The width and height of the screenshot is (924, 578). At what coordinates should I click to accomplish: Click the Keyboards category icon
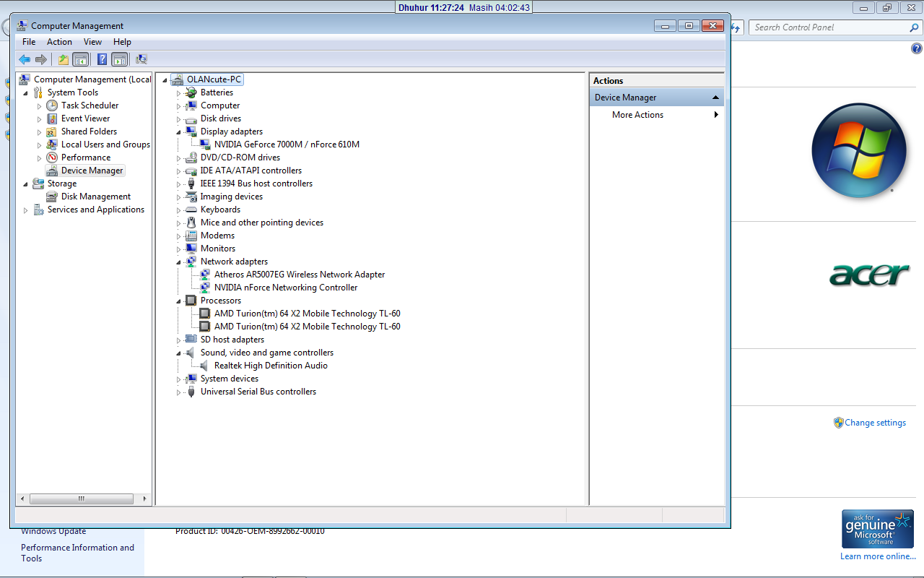[191, 210]
